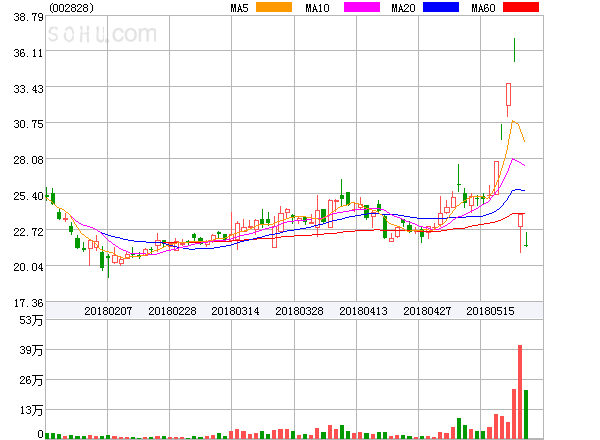Image resolution: width=600 pixels, height=440 pixels.
Task: Click the MA5 legend label
Action: tap(239, 8)
